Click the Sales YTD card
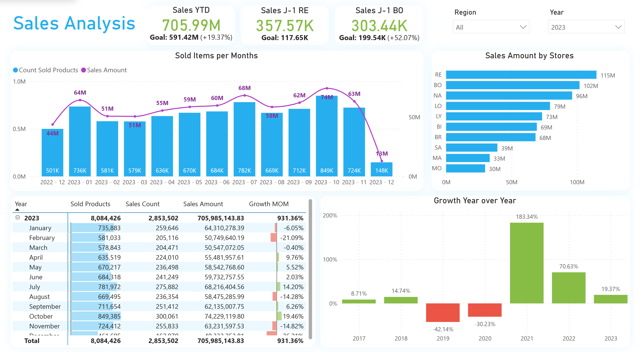 click(x=191, y=25)
